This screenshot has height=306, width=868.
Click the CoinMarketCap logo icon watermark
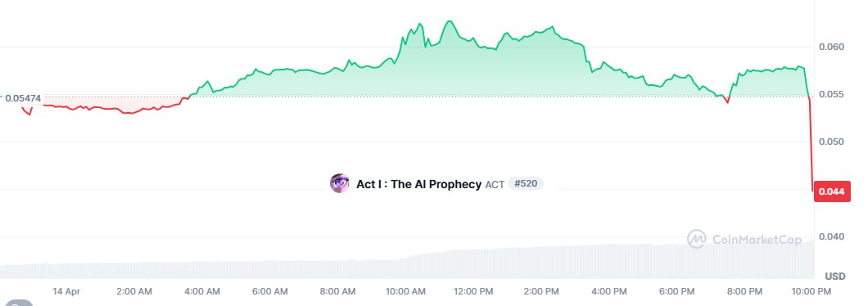(x=696, y=239)
